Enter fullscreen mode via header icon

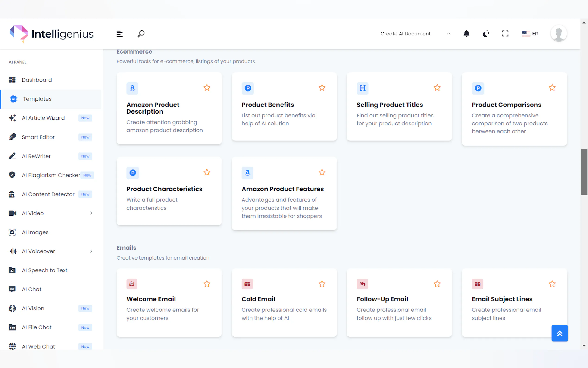pyautogui.click(x=505, y=34)
